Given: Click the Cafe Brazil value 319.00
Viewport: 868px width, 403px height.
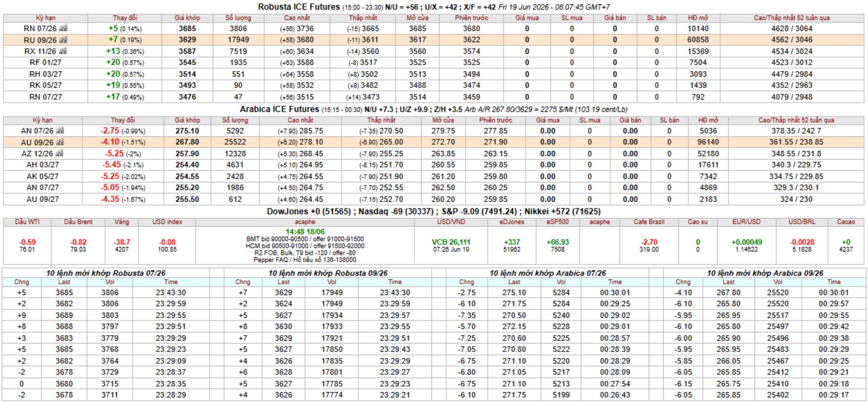Looking at the screenshot, I should point(649,249).
